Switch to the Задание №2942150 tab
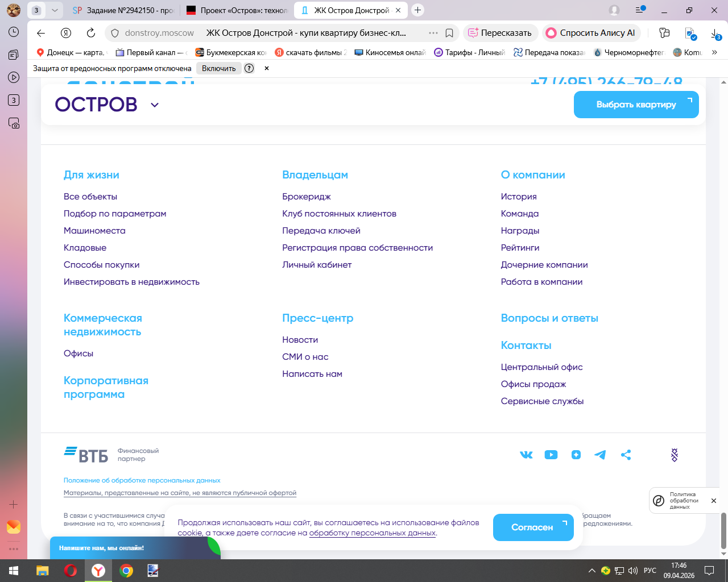 pos(123,10)
